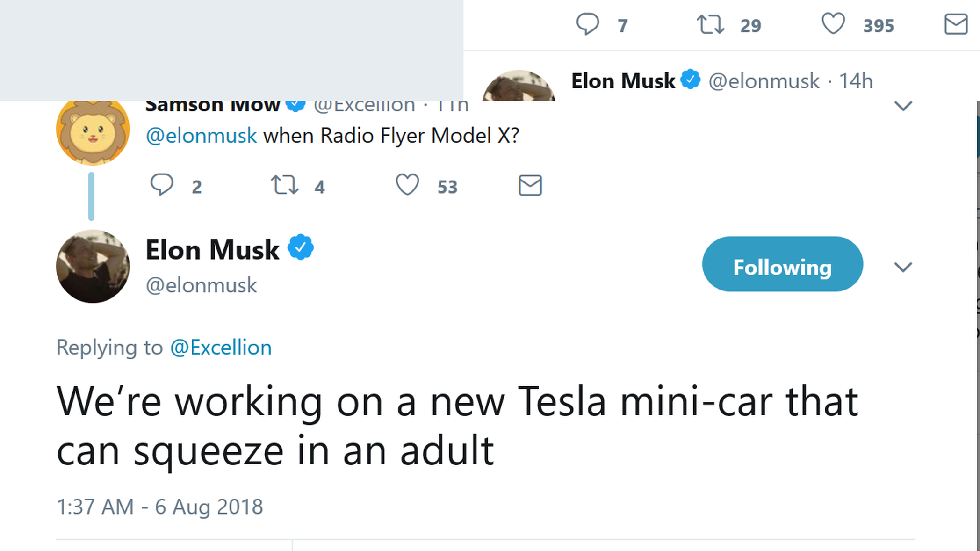Image resolution: width=980 pixels, height=551 pixels.
Task: Like the top tweet with 395 likes
Action: coord(833,24)
